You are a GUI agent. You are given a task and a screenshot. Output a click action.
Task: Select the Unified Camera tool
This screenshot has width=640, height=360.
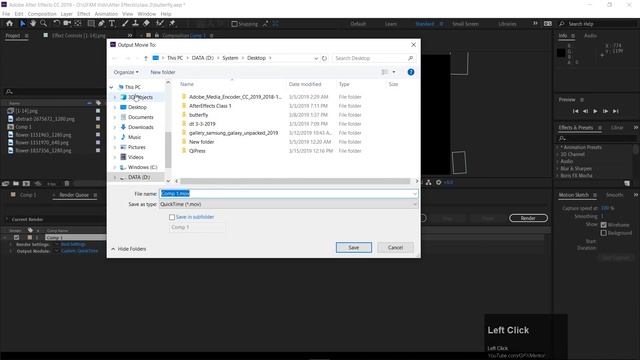67,24
